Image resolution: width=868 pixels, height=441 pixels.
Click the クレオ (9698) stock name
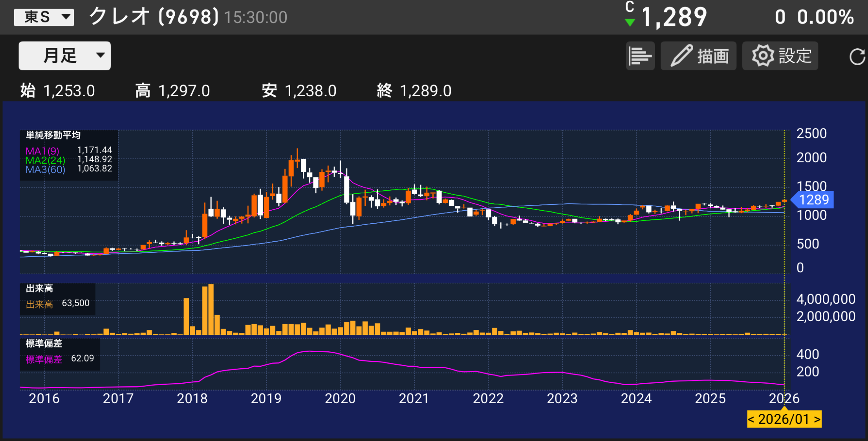tap(154, 17)
